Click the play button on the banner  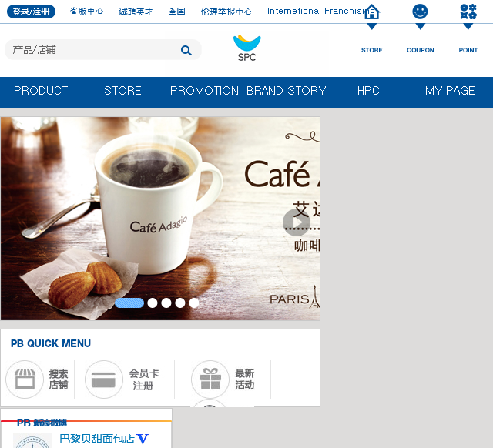(296, 222)
